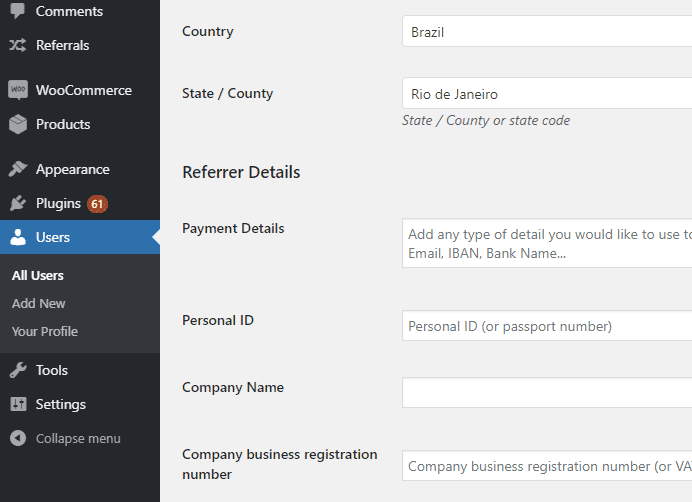
Task: Focus the Company business registration number field
Action: tap(547, 466)
